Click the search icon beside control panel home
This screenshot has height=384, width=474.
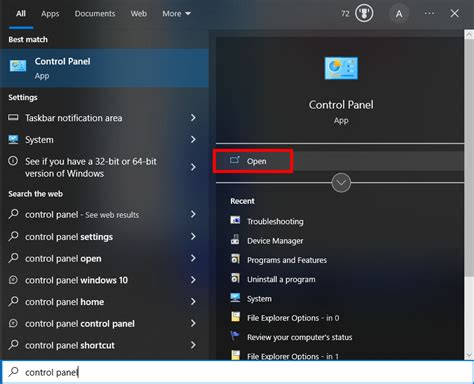[13, 301]
